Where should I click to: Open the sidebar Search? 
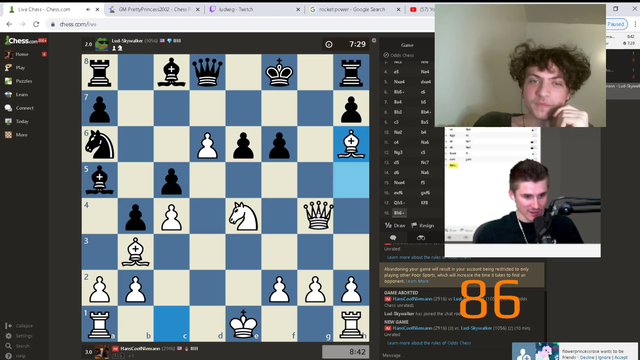click(x=18, y=346)
